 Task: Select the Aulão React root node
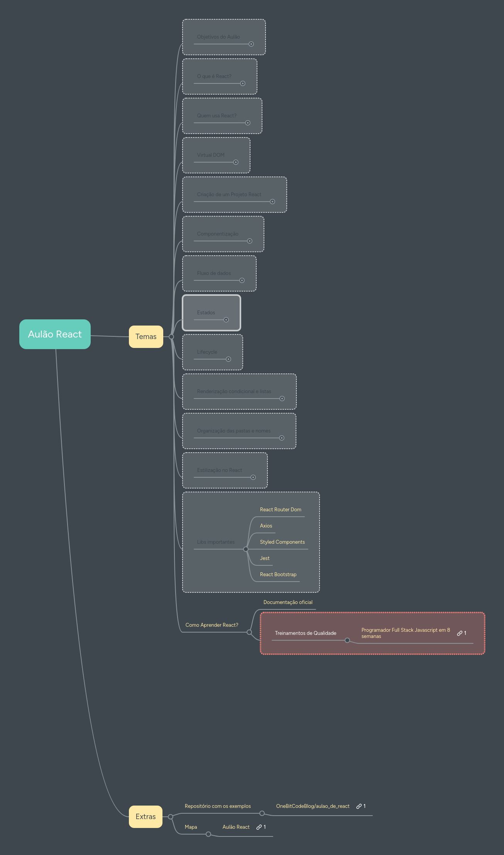click(55, 334)
